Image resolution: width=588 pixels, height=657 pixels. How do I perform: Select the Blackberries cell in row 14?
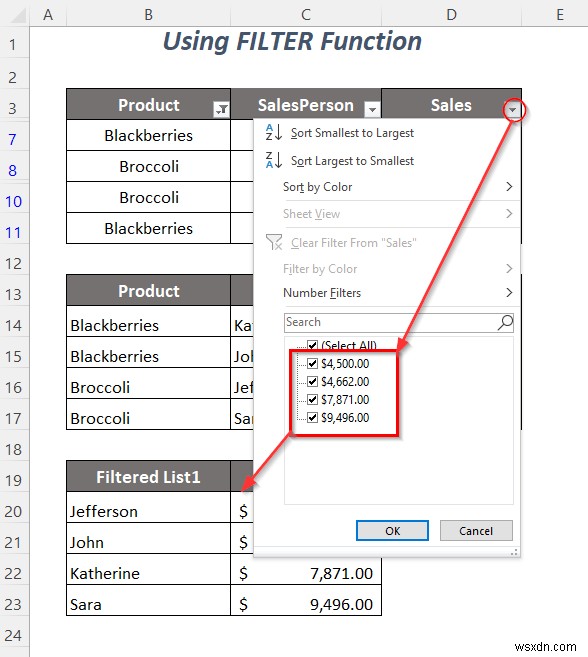[149, 321]
